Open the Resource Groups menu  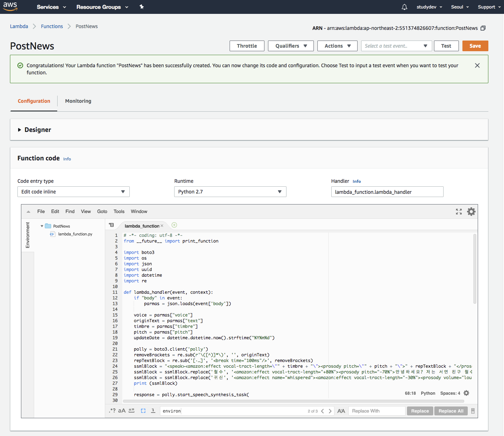pos(102,7)
